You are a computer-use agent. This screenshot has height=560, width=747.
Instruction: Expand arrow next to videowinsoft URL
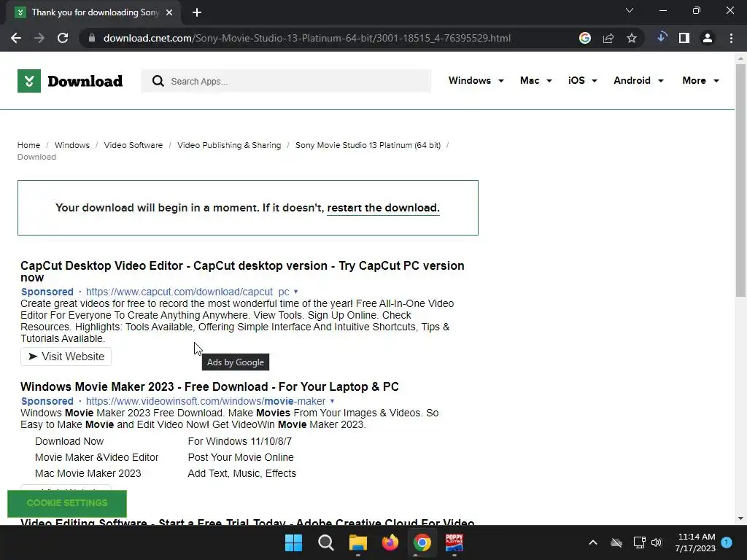(x=332, y=402)
